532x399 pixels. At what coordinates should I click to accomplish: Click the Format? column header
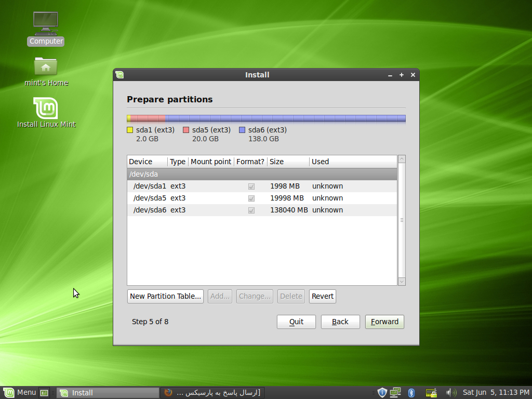250,162
